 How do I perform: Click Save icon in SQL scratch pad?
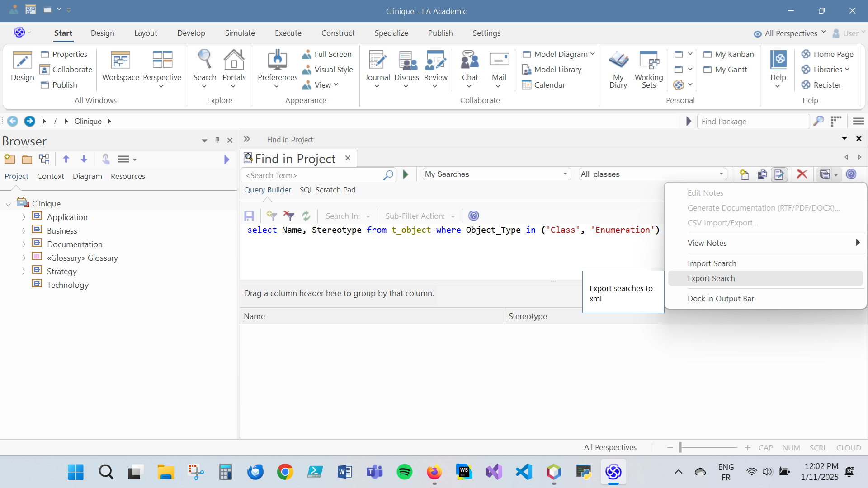(x=249, y=216)
